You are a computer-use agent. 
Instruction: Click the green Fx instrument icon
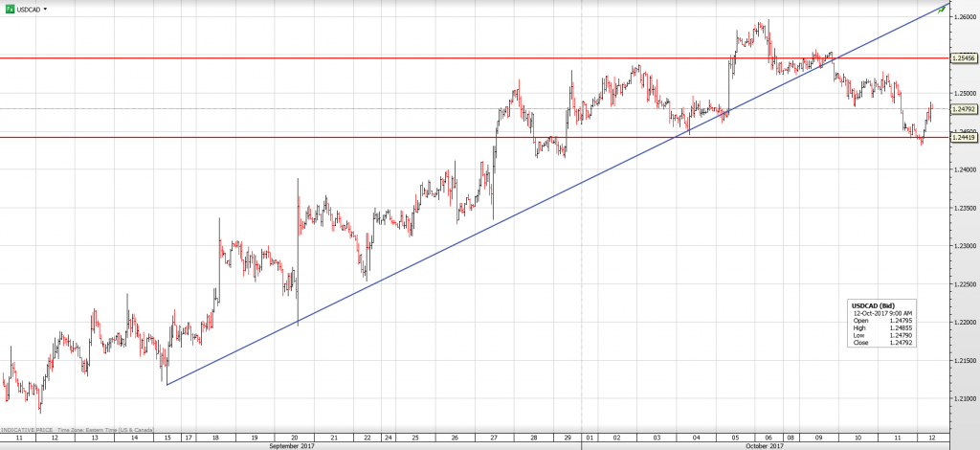(10, 9)
